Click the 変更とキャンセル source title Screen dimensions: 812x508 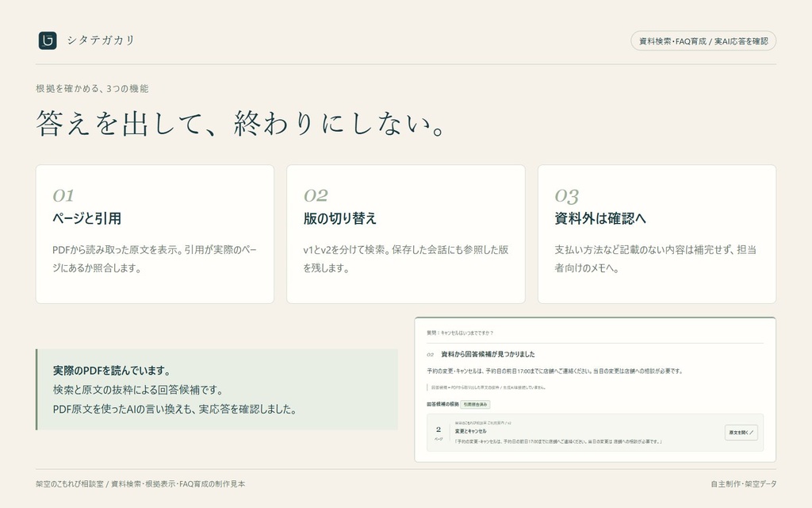tap(471, 431)
